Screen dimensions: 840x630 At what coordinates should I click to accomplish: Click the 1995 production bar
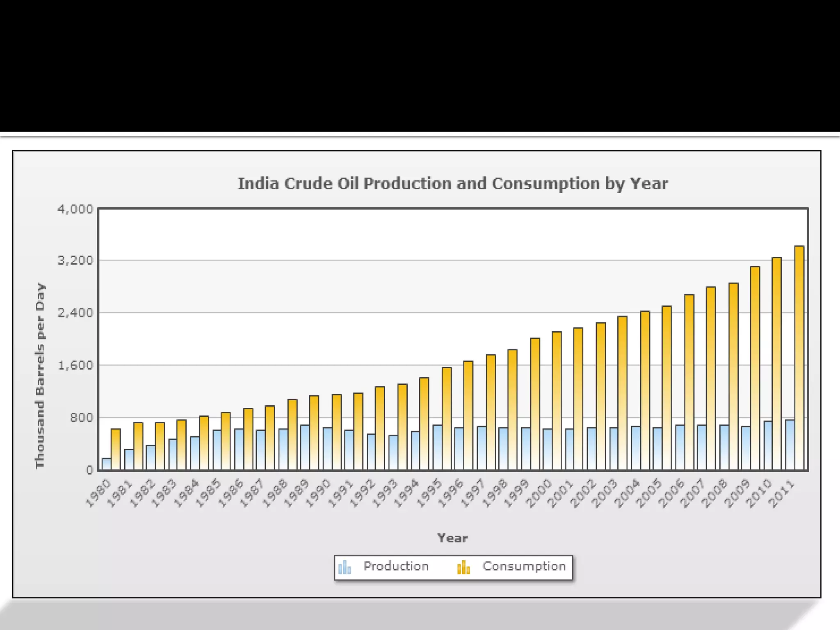click(437, 447)
